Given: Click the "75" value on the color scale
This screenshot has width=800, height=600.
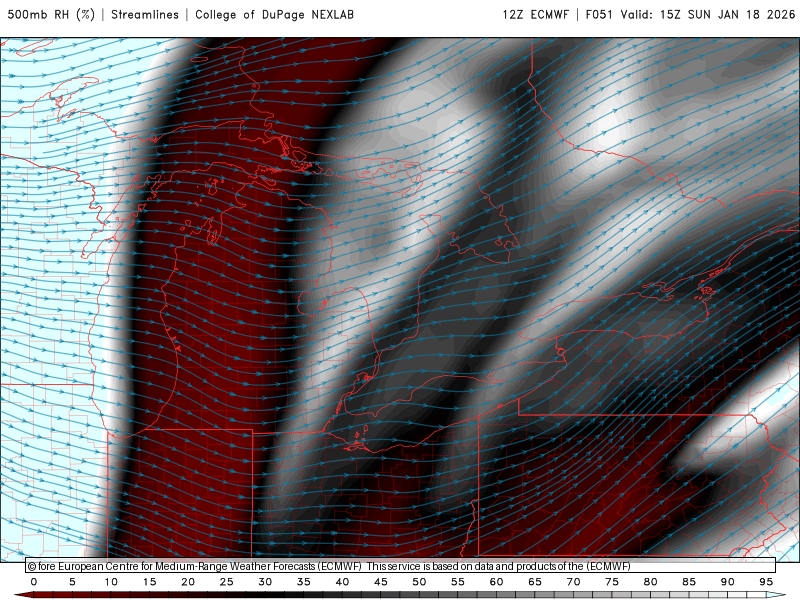Looking at the screenshot, I should click(612, 582).
